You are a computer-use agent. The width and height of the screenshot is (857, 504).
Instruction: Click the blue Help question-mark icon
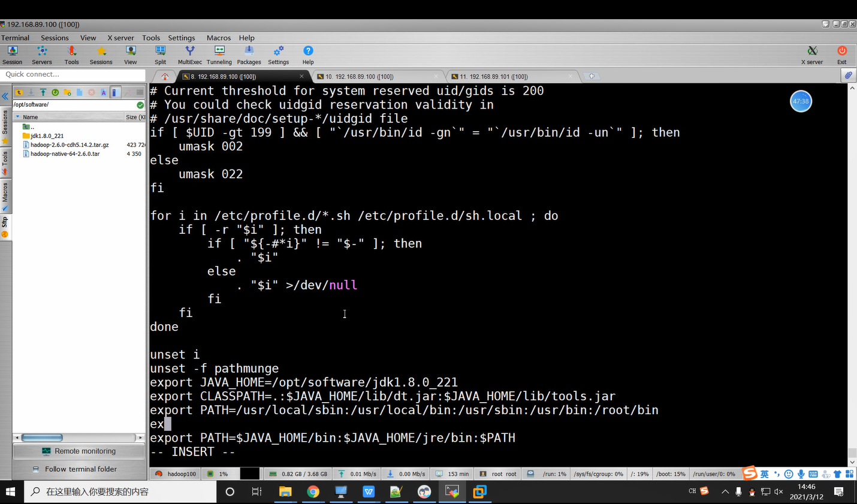pos(308,55)
